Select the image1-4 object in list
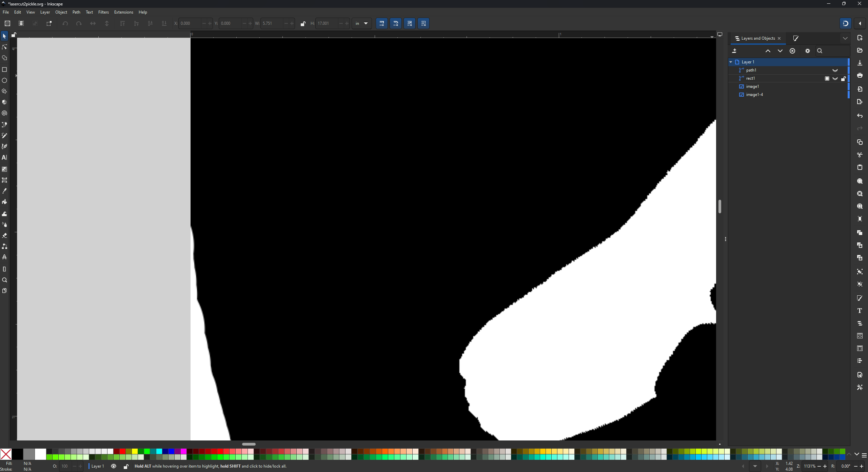 click(754, 95)
